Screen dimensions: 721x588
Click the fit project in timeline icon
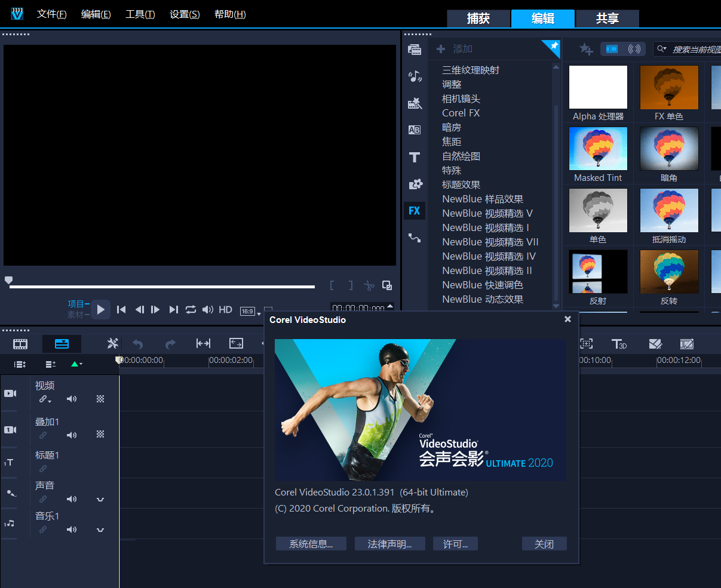(x=203, y=343)
